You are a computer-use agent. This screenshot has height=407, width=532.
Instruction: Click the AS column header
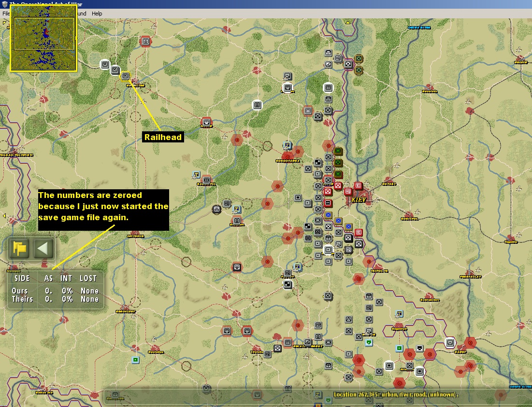coord(48,279)
